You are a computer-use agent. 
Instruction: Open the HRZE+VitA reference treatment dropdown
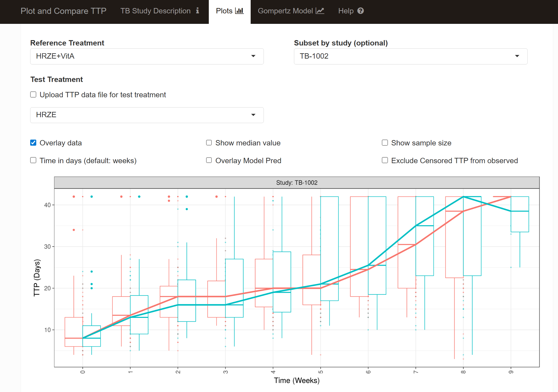pyautogui.click(x=146, y=56)
